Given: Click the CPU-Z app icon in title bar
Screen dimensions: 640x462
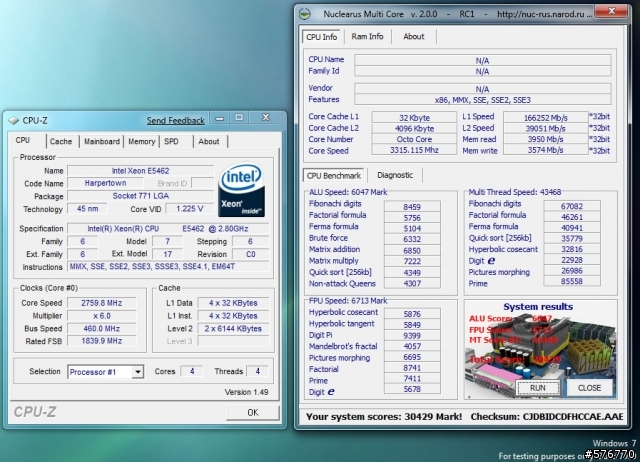Looking at the screenshot, I should coord(14,120).
